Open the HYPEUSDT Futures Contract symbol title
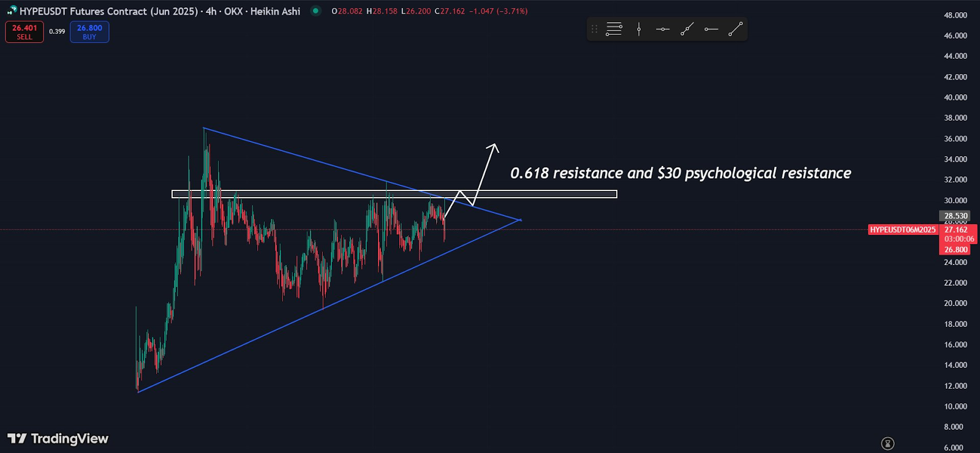The height and width of the screenshot is (453, 980). click(x=160, y=11)
